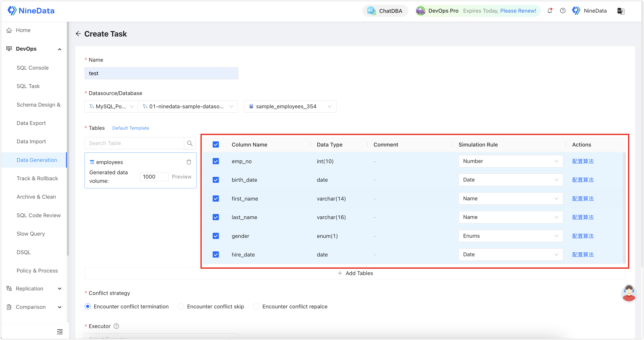Uncheck the last_name column checkbox
The width and height of the screenshot is (644, 340).
coord(216,217)
